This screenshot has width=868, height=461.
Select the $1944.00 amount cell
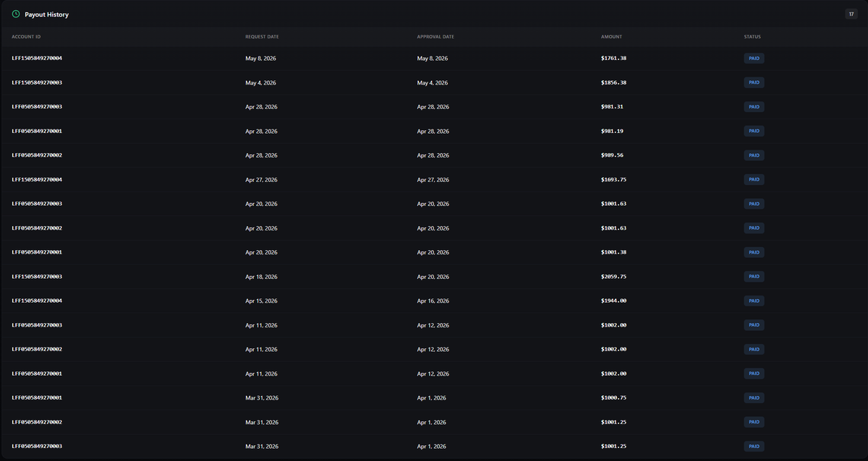[x=613, y=301]
